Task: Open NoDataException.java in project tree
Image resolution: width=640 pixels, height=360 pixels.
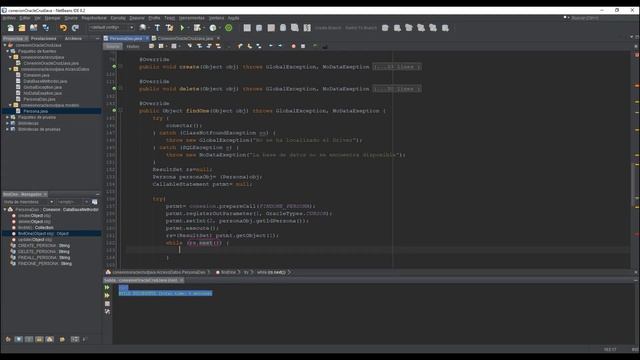Action: [x=42, y=93]
